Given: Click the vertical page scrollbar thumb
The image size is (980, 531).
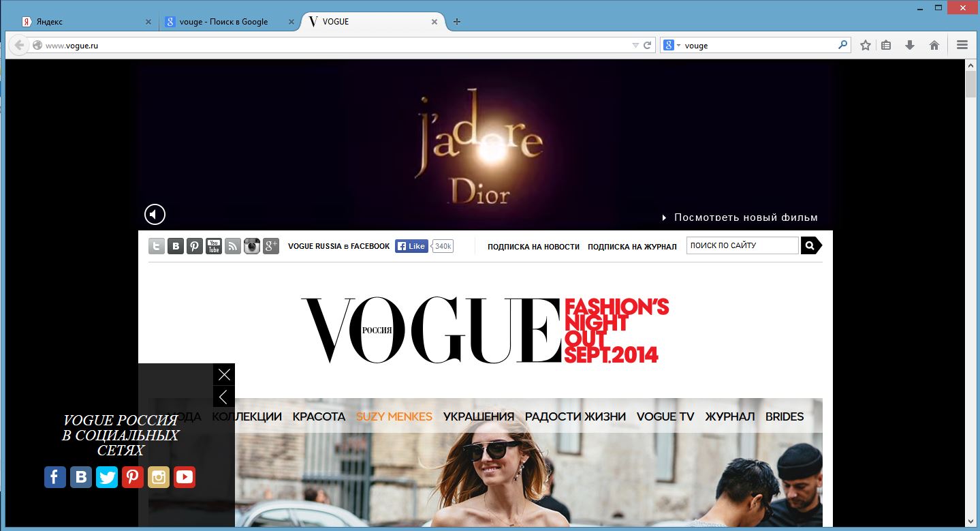Looking at the screenshot, I should (970, 85).
